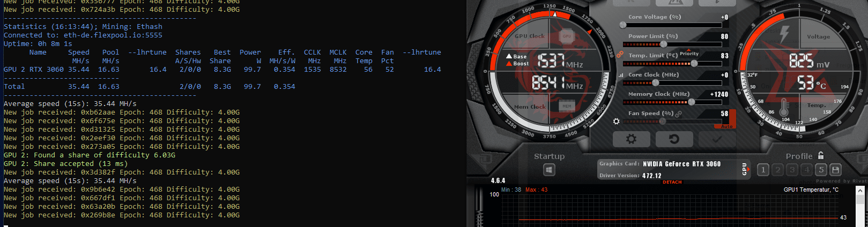Click the Temp. Limit value field showing 83

pyautogui.click(x=724, y=56)
